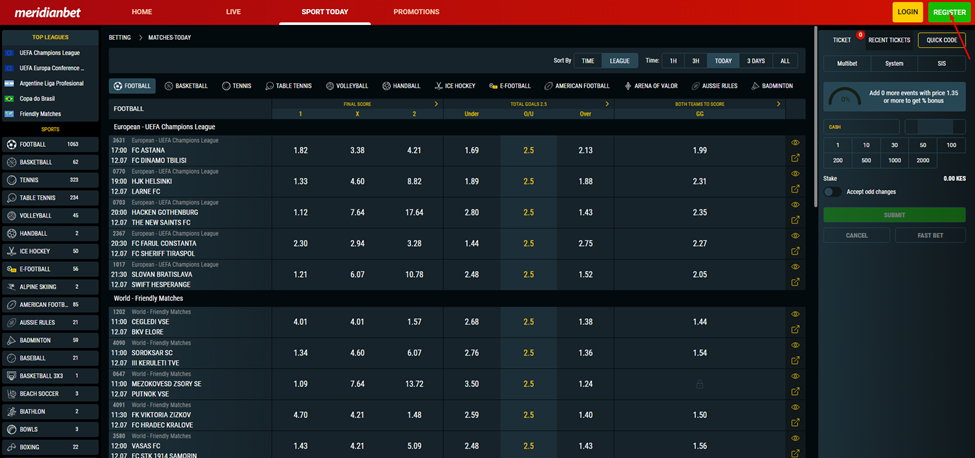Image resolution: width=975 pixels, height=458 pixels.
Task: Open the CASH payment dropdown
Action: 861,127
